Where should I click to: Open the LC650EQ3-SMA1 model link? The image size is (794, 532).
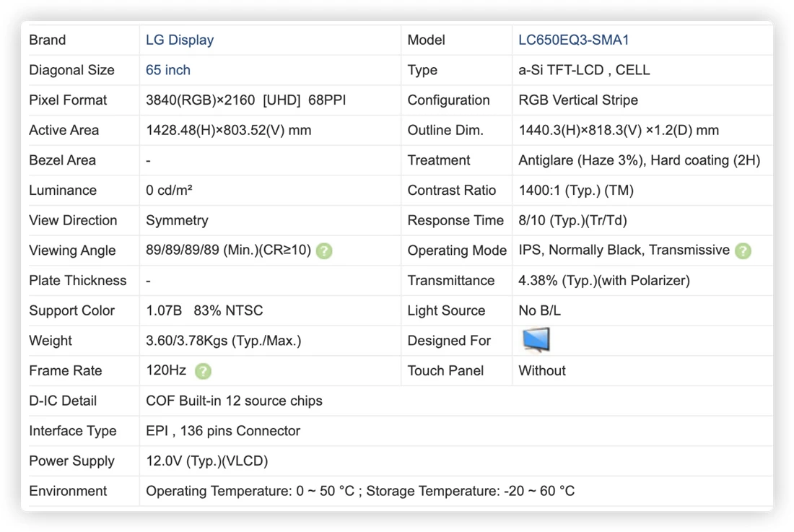point(573,40)
